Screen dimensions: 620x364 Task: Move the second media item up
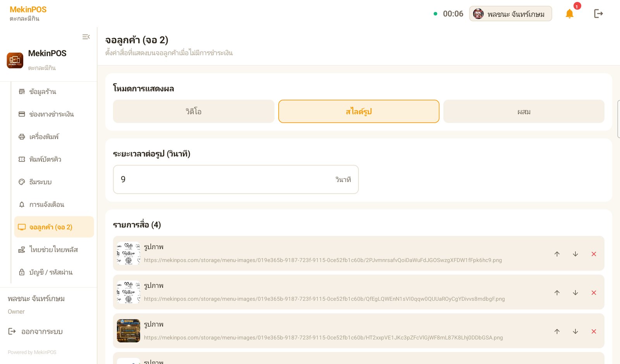(x=557, y=293)
